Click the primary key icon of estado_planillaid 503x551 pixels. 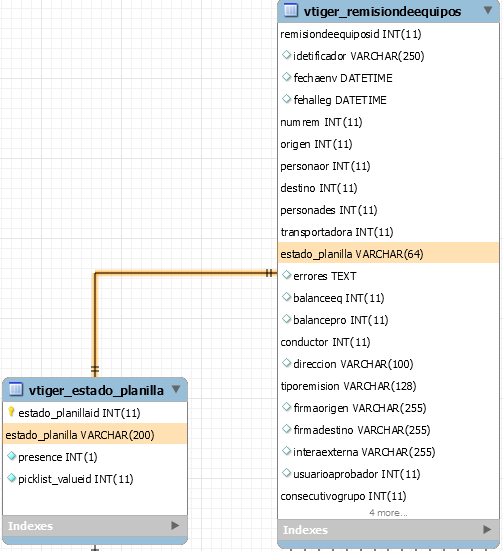[x=11, y=412]
